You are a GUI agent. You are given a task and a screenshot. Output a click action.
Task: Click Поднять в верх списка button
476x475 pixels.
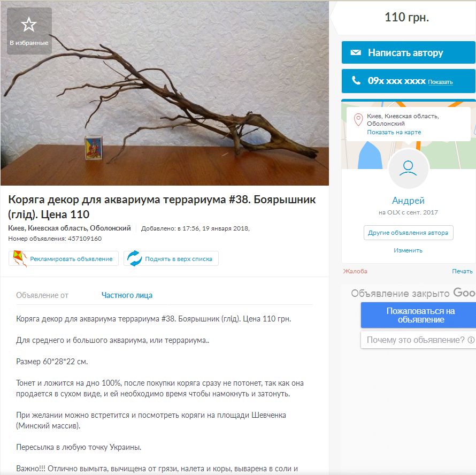pyautogui.click(x=171, y=258)
